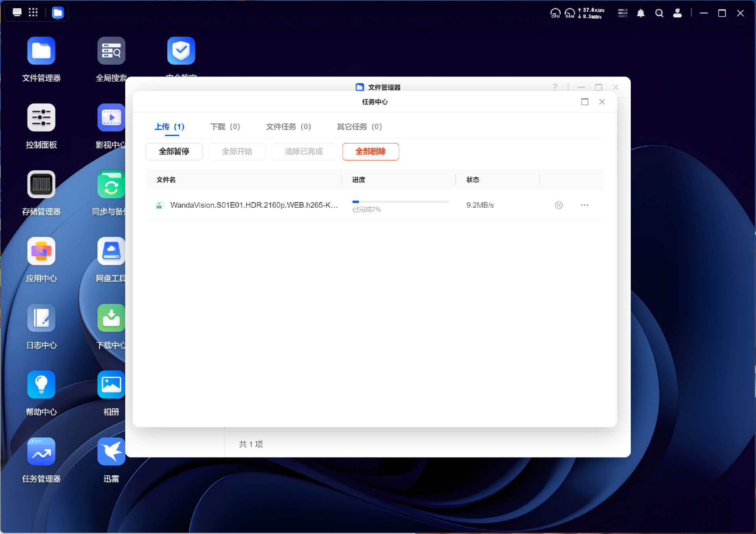
Task: Open the 日志中心 desktop icon
Action: (41, 318)
